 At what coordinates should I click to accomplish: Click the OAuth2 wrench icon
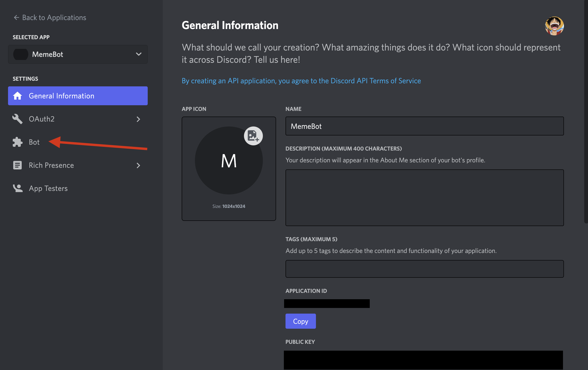[17, 119]
